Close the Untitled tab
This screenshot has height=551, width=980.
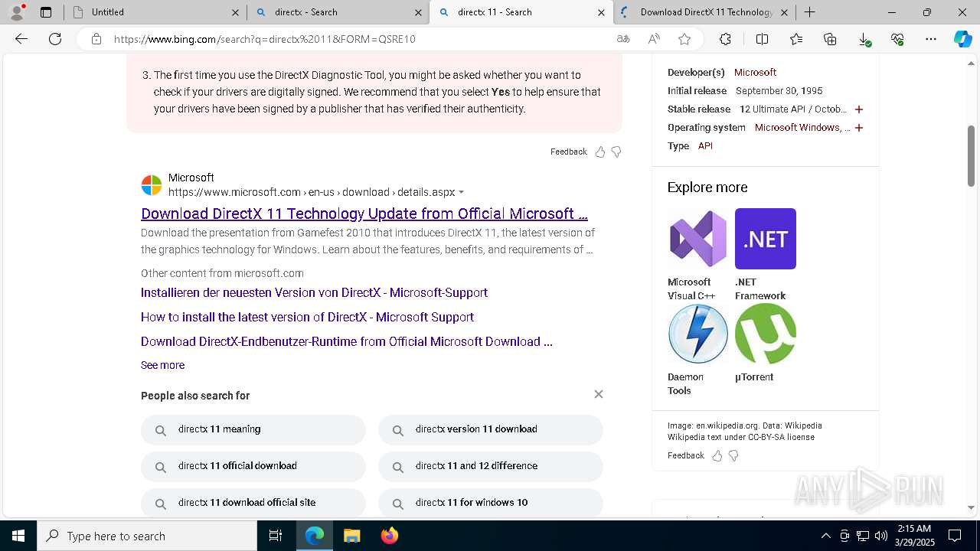coord(235,12)
